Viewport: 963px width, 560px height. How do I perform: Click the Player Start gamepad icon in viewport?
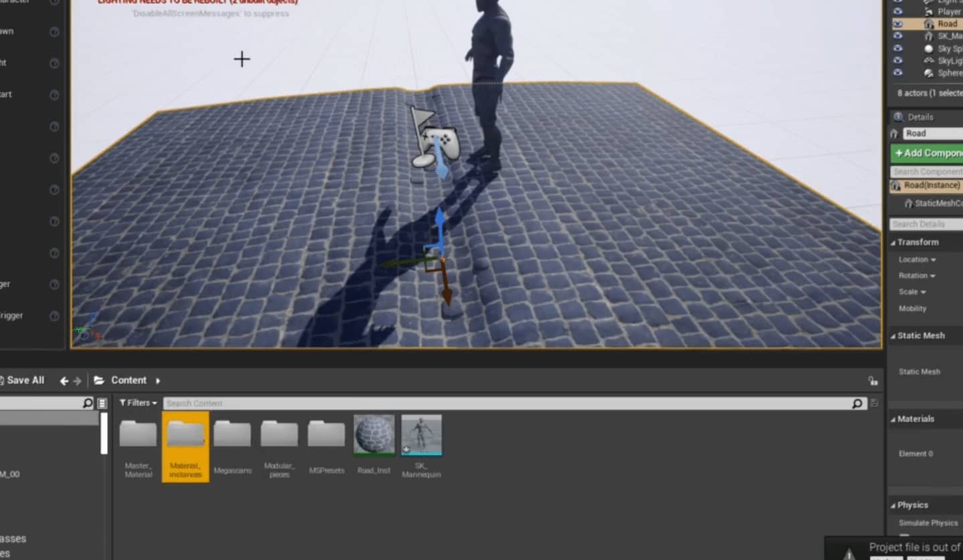click(x=441, y=142)
